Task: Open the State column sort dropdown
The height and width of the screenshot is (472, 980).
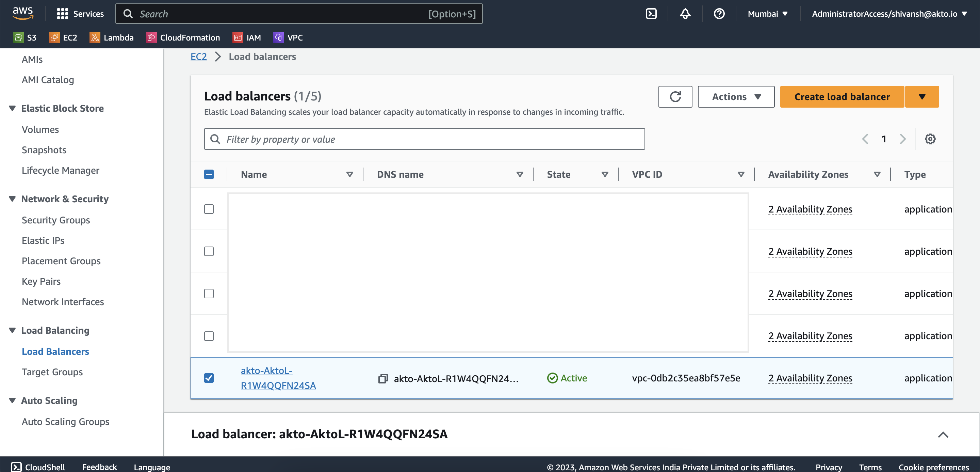Action: coord(605,174)
